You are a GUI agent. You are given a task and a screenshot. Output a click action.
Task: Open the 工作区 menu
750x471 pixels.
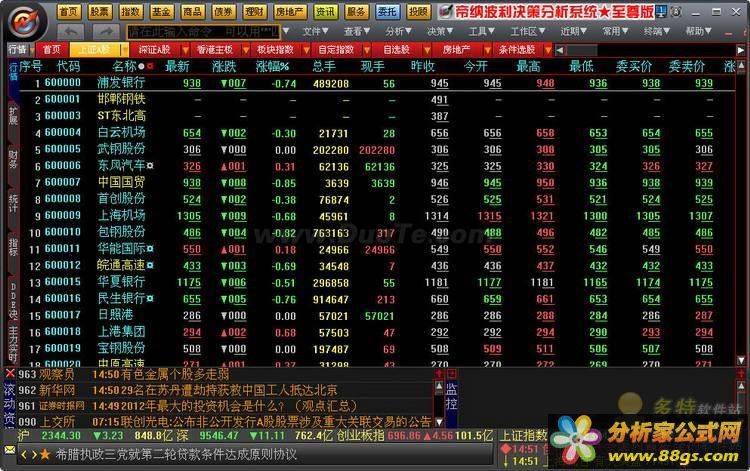pyautogui.click(x=528, y=32)
